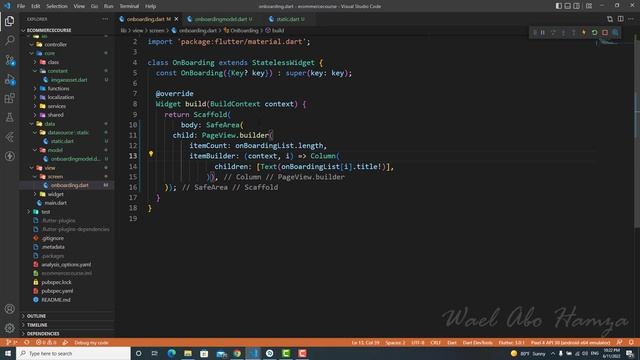
Task: Click the editor vertical scrollbar
Action: [637, 131]
